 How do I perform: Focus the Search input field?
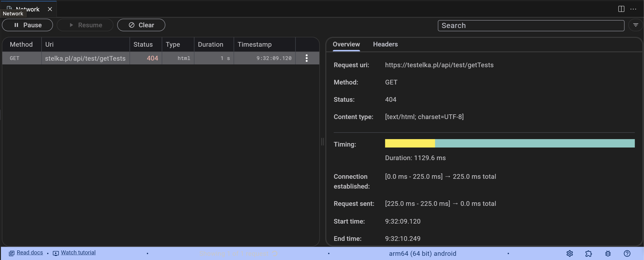[531, 25]
